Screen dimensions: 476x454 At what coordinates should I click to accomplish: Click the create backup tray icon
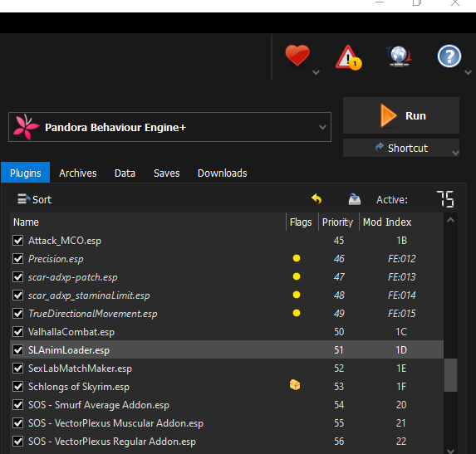[x=354, y=199]
